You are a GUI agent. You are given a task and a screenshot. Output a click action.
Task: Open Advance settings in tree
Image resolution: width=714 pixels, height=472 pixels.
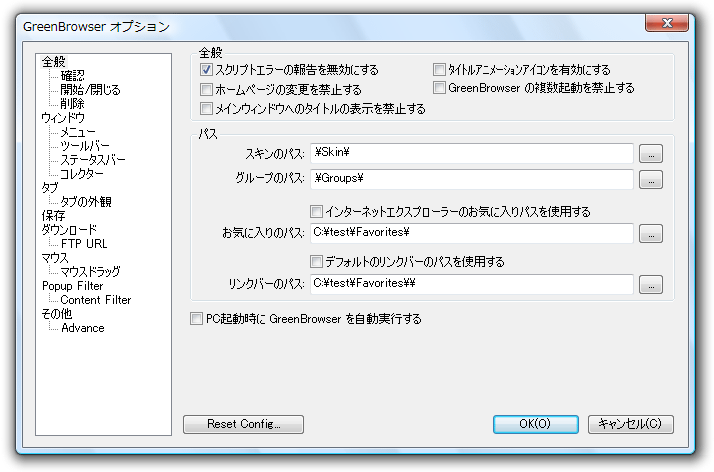pos(82,328)
